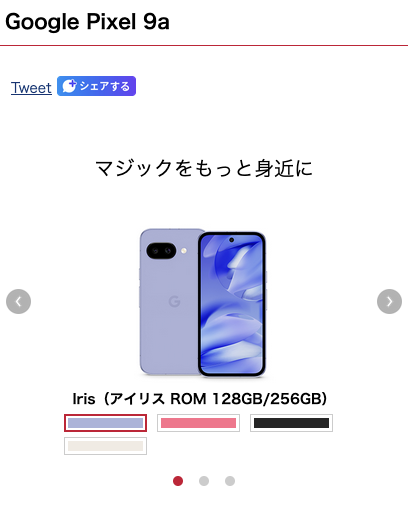Click the Iris ROM 128GB/256GB color label
Image resolution: width=408 pixels, height=513 pixels.
[200, 399]
